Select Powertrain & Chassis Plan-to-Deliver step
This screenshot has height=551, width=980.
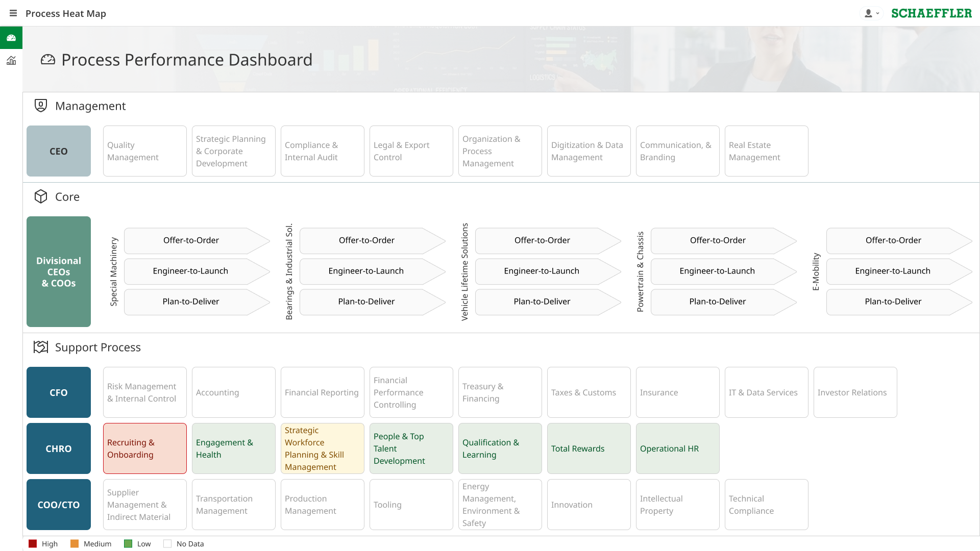724,302
